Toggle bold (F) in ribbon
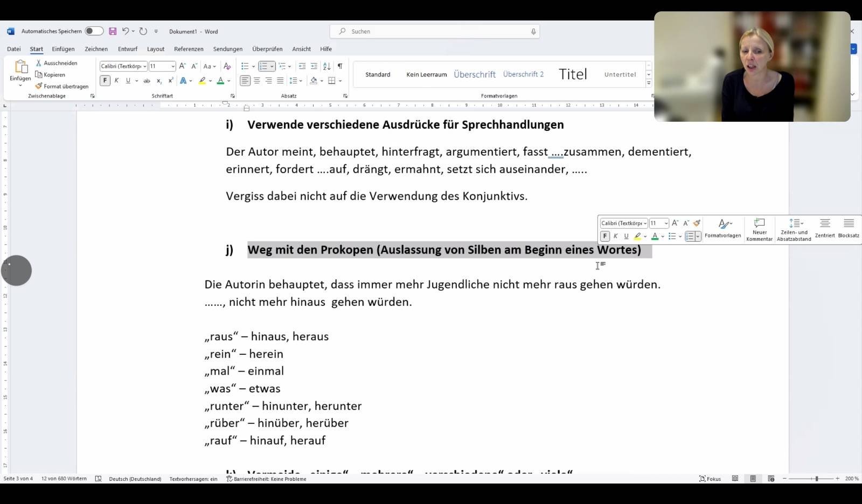This screenshot has width=862, height=504. pos(105,81)
